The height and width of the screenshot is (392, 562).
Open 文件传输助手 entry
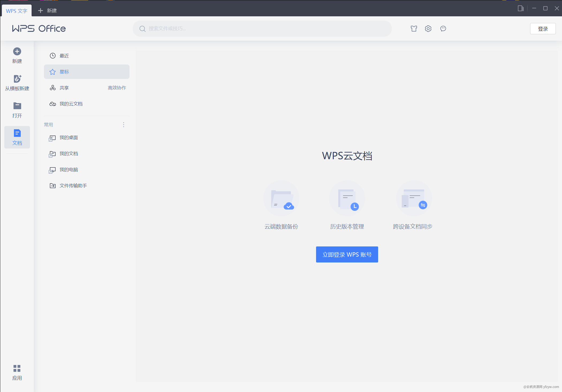coord(87,186)
